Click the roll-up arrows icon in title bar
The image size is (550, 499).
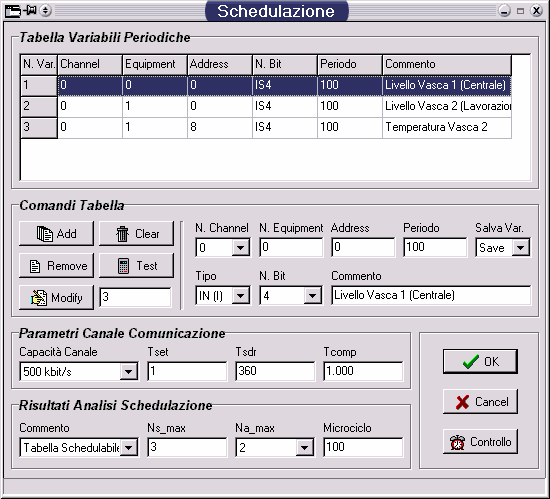45,11
